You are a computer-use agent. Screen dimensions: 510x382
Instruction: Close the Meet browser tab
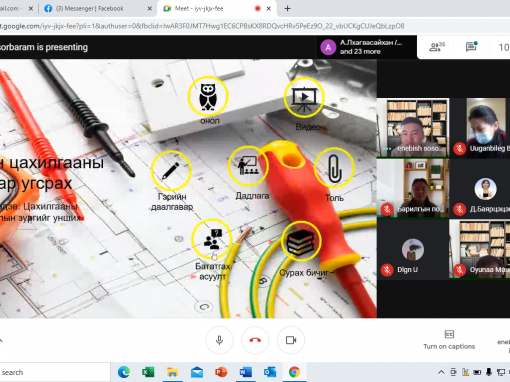coord(269,9)
